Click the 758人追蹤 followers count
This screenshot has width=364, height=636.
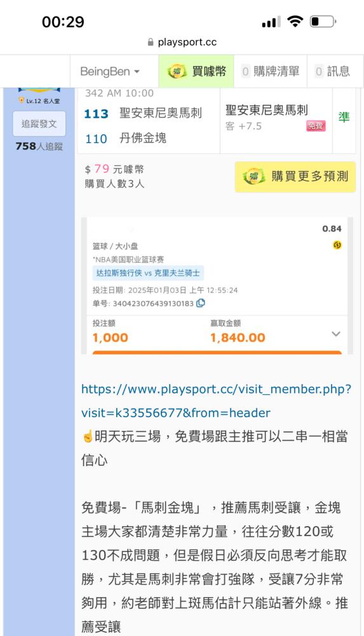(x=39, y=146)
